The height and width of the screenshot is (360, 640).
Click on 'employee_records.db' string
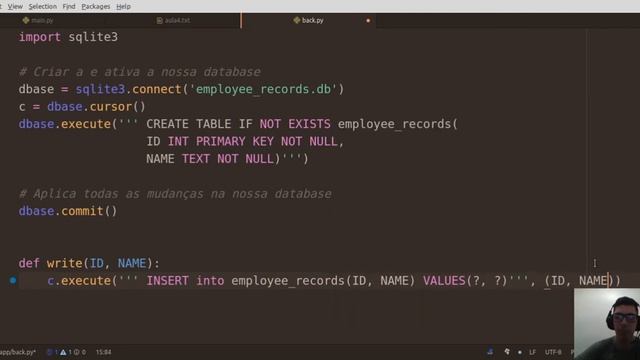point(264,89)
